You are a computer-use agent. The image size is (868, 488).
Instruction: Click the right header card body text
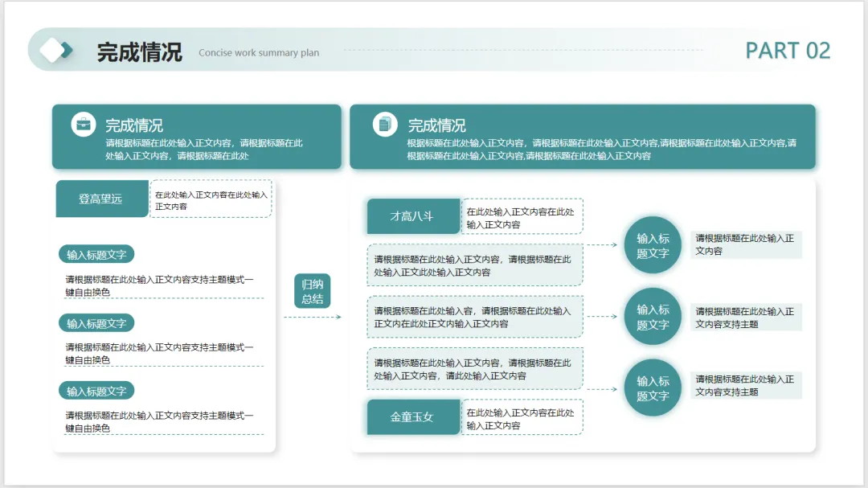point(602,149)
